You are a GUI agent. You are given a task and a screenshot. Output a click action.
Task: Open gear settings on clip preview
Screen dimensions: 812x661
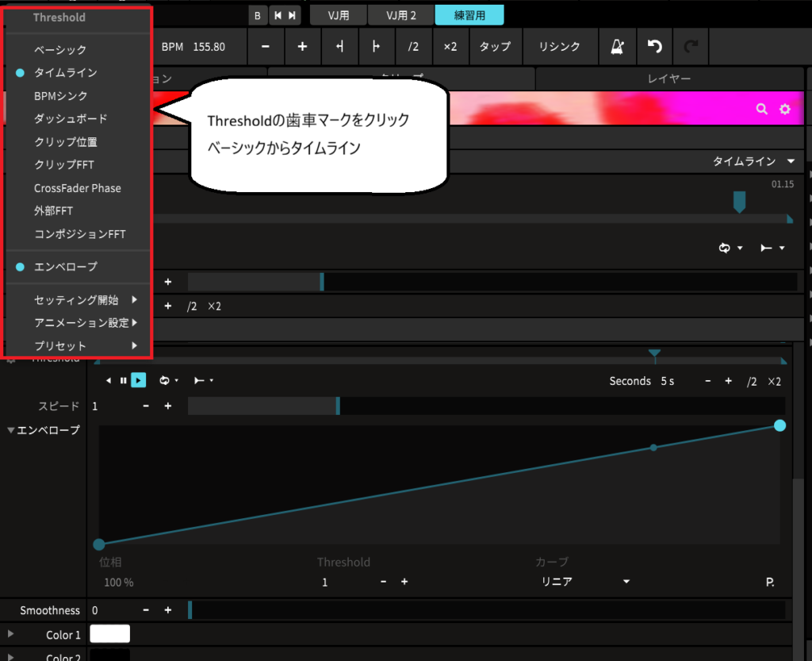[785, 109]
